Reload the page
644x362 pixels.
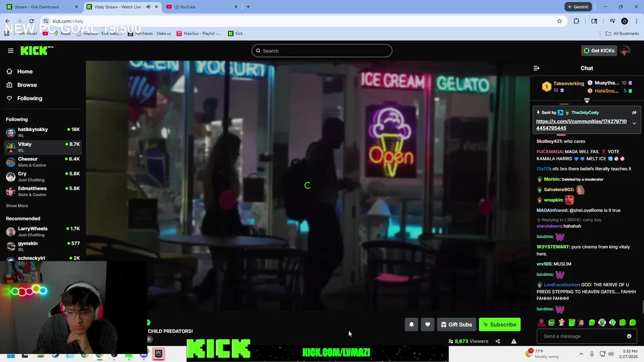[x=31, y=21]
